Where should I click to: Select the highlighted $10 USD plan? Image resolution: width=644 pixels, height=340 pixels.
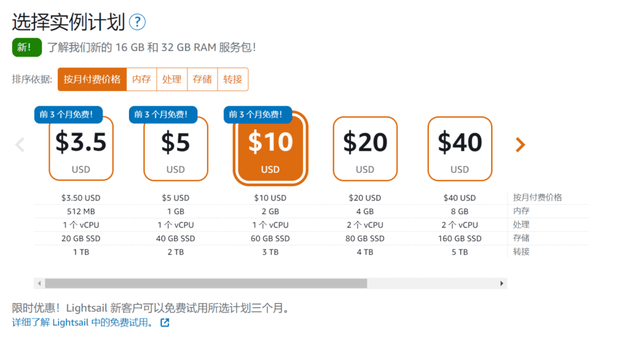tap(270, 150)
